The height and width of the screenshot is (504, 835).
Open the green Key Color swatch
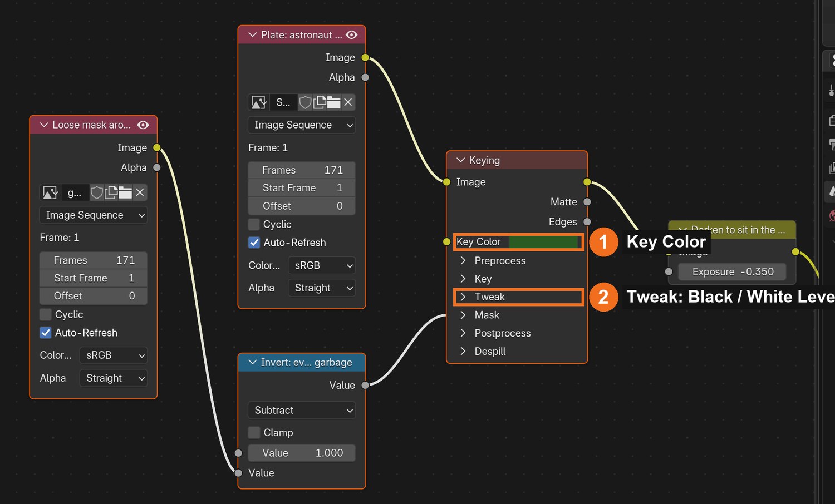pos(543,242)
